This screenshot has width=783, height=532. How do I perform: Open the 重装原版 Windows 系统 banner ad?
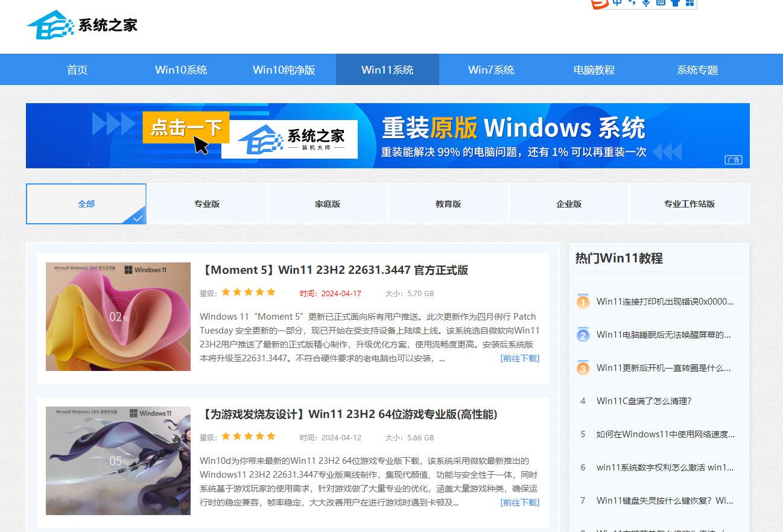388,136
